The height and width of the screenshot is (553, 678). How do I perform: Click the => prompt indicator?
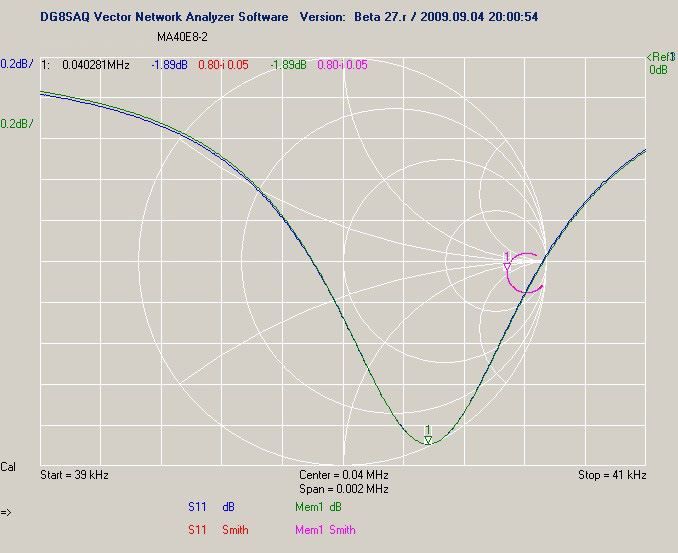(6, 512)
